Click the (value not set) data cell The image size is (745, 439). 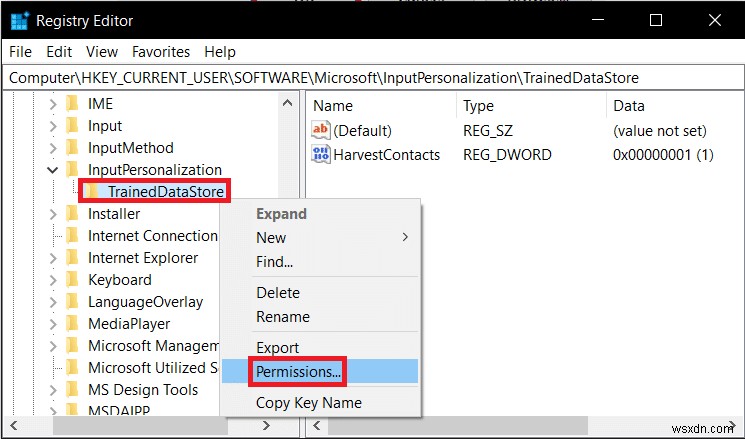pyautogui.click(x=660, y=131)
